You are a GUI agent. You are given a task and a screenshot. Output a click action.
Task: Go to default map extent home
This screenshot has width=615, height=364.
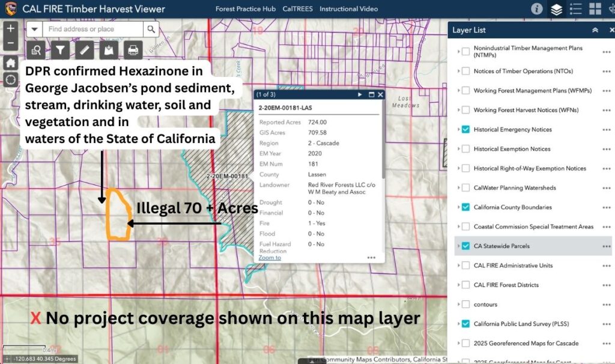pyautogui.click(x=11, y=62)
